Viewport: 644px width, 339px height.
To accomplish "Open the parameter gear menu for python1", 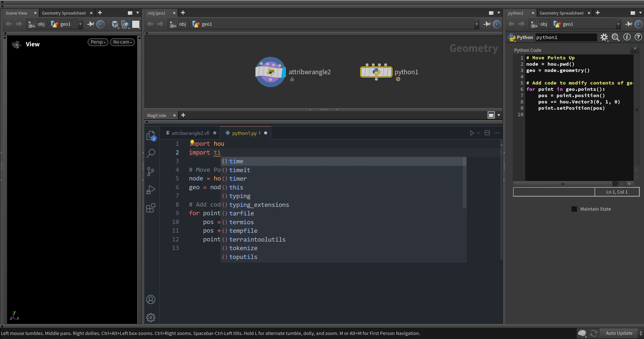I will pyautogui.click(x=604, y=37).
